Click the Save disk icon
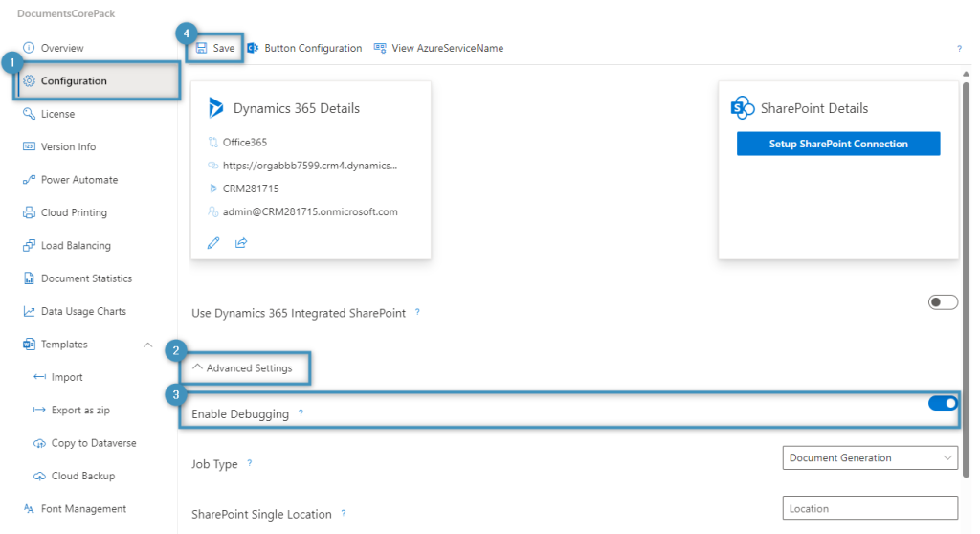The height and width of the screenshot is (534, 980). [201, 48]
